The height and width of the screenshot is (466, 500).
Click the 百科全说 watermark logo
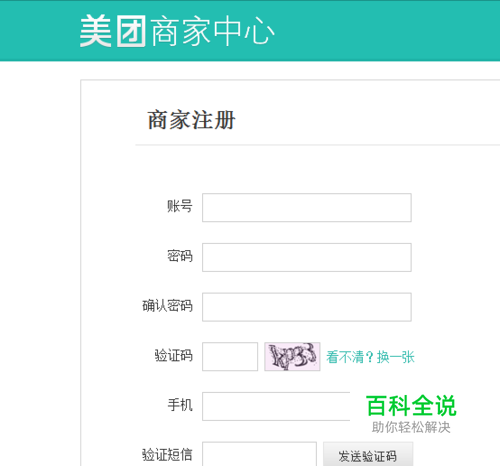coord(411,406)
